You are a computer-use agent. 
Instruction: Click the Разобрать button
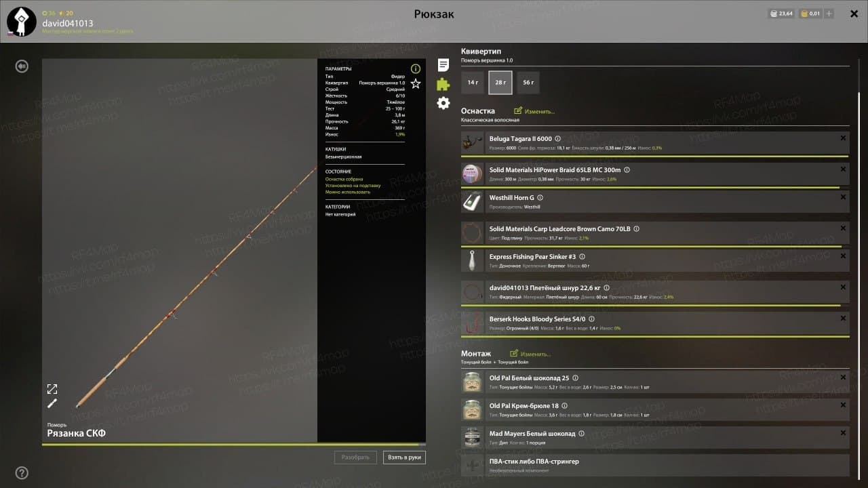click(x=355, y=457)
